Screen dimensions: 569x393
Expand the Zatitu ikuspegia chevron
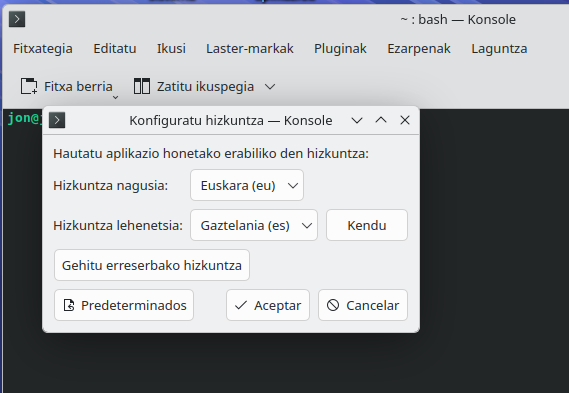(270, 87)
